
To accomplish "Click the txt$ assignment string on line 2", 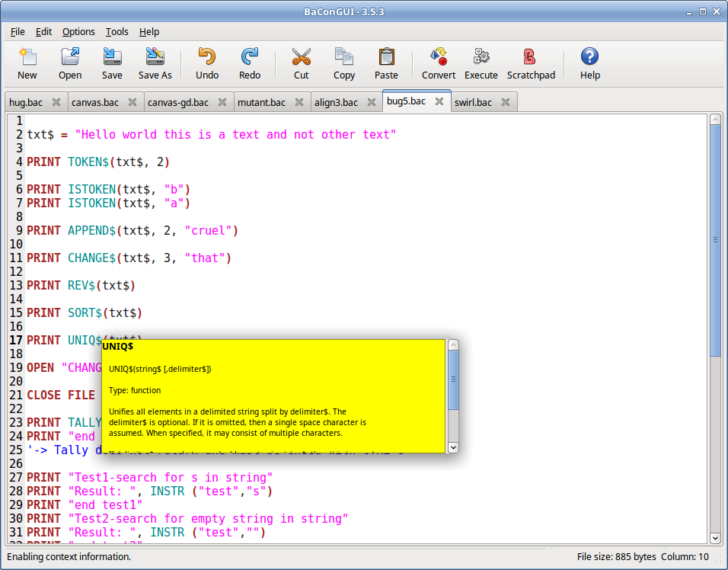I will (235, 135).
